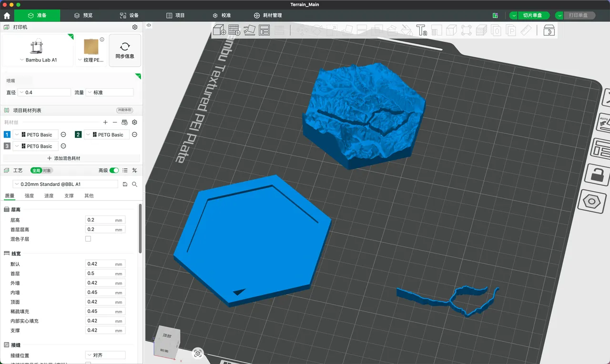
Task: Enable the 混色子层 checkbox
Action: [x=88, y=239]
